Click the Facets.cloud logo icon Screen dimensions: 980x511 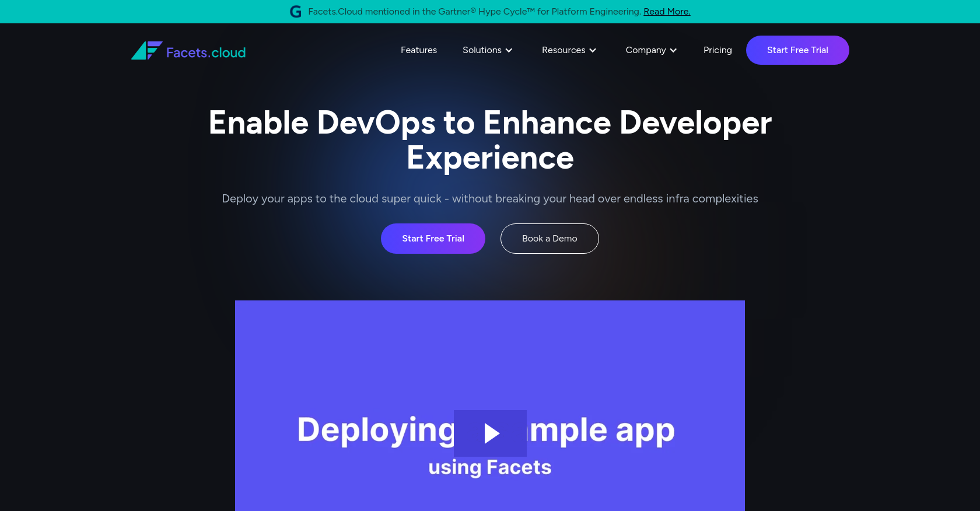point(146,51)
